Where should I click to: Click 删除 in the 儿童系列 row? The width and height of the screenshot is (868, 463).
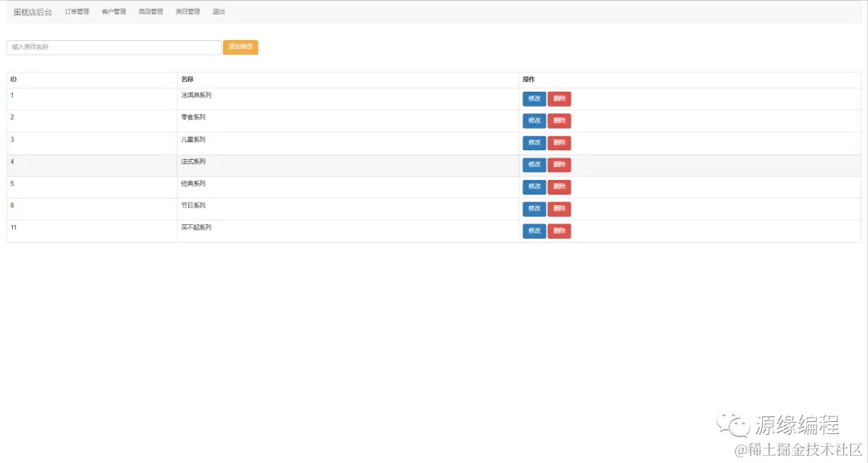pyautogui.click(x=559, y=143)
